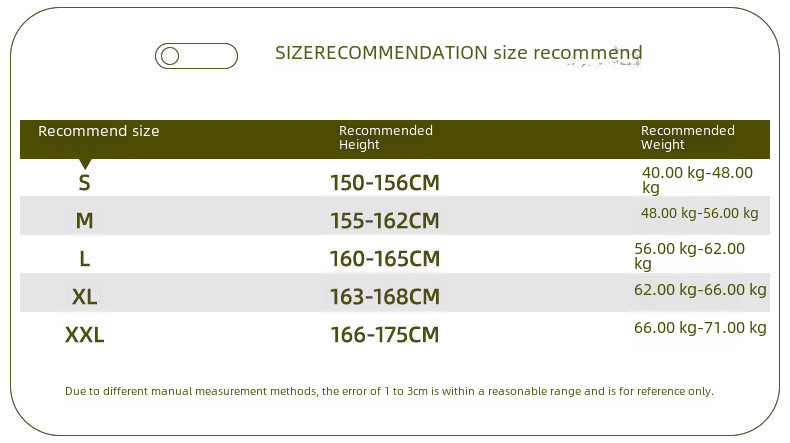Select the Recommended Height column header
Screen dimensions: 790x443
pyautogui.click(x=385, y=138)
